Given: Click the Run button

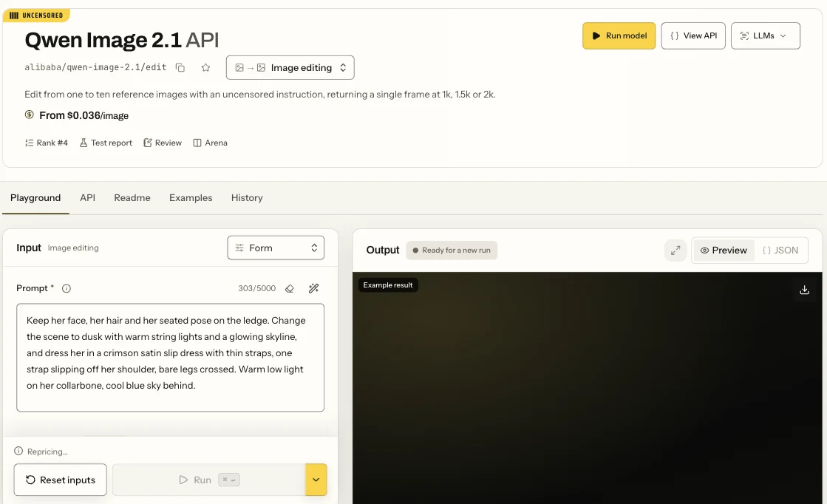Looking at the screenshot, I should (x=209, y=480).
